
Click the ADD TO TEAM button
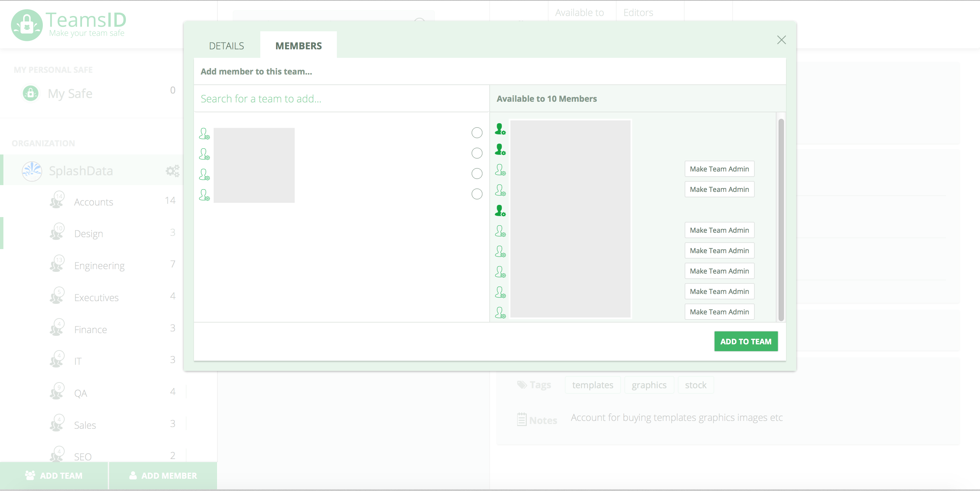point(746,341)
